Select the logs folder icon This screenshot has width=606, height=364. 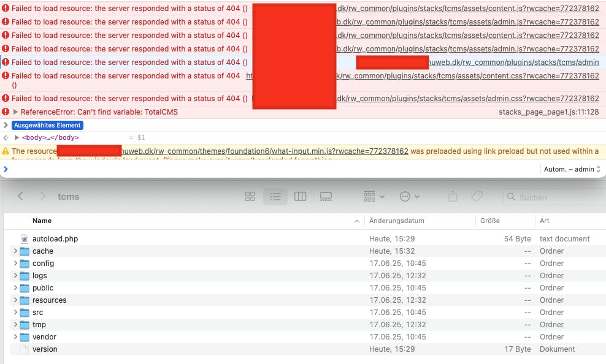(x=25, y=276)
